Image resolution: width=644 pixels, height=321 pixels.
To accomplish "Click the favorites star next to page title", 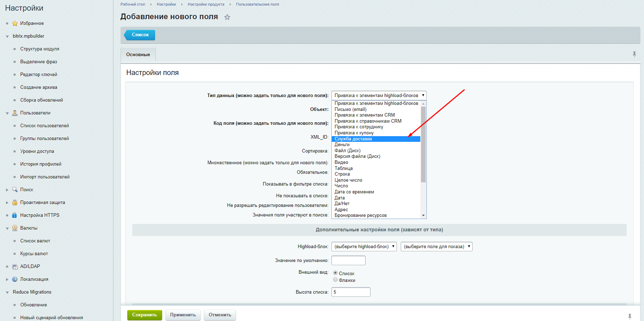I will pyautogui.click(x=227, y=17).
